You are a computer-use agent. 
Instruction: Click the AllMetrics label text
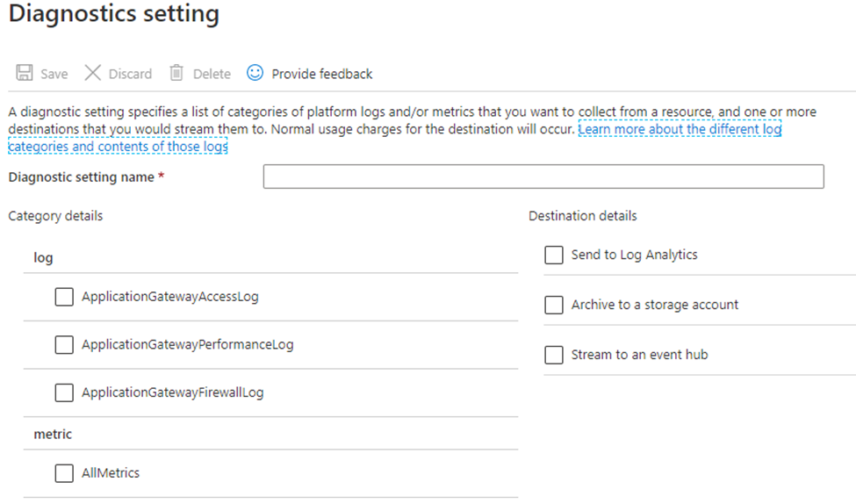point(111,473)
